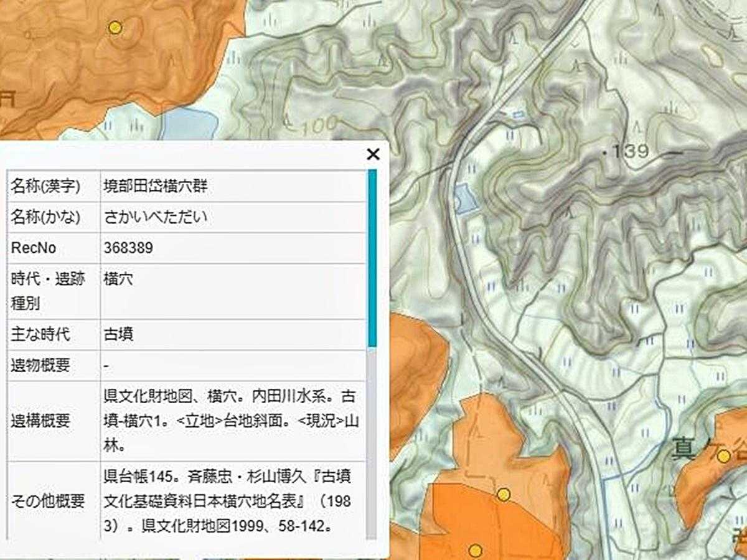Select the 古墳 value in 主な時代 row
The image size is (747, 560).
point(118,335)
